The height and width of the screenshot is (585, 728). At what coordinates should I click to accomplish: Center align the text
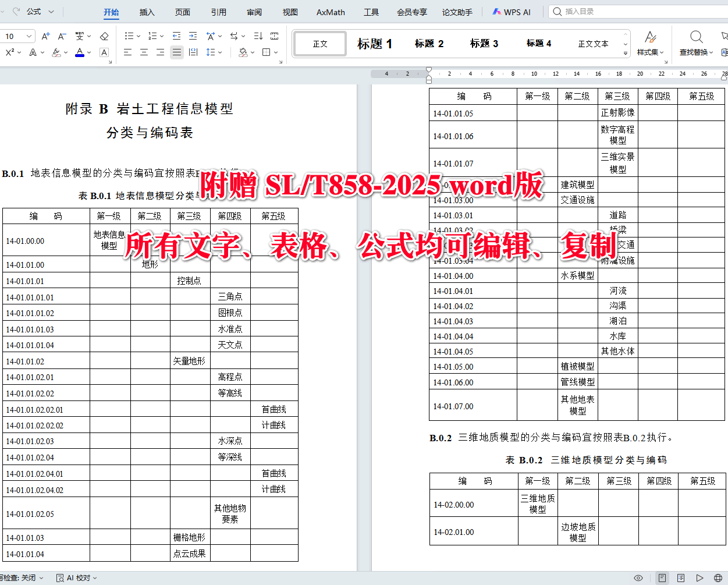[144, 52]
